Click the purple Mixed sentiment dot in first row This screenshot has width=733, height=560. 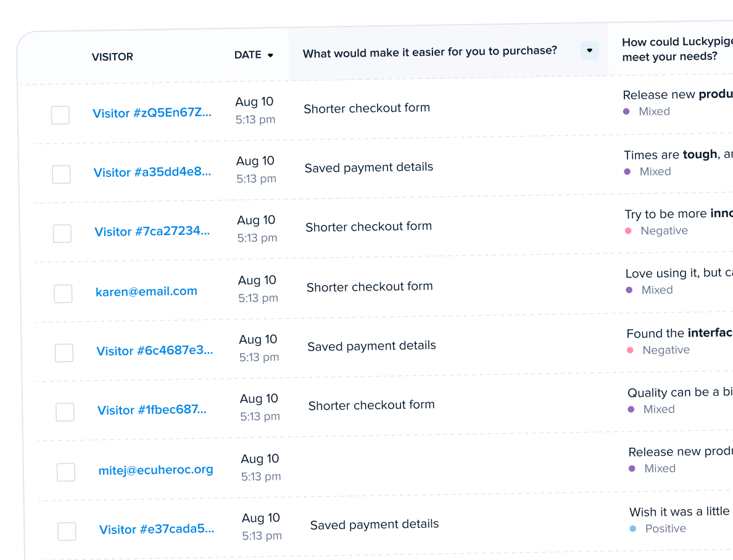pyautogui.click(x=626, y=111)
